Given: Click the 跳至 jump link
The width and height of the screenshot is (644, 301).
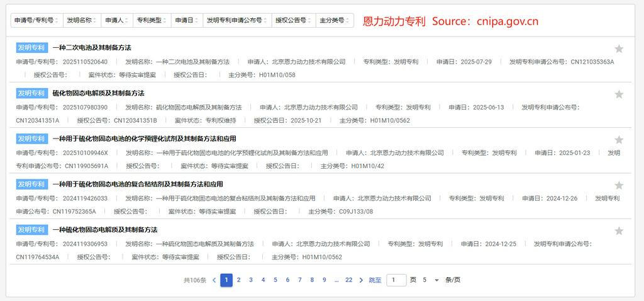Looking at the screenshot, I should (x=375, y=280).
